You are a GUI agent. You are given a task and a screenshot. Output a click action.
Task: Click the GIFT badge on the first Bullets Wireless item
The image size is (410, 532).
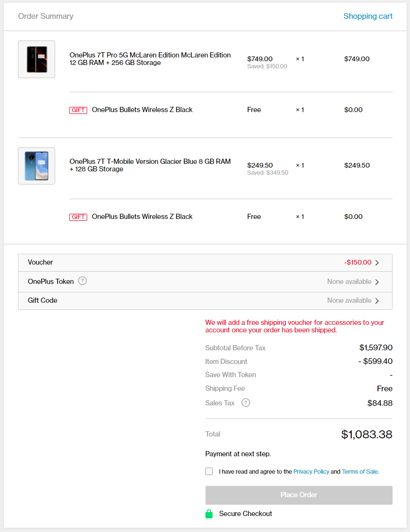[x=78, y=110]
